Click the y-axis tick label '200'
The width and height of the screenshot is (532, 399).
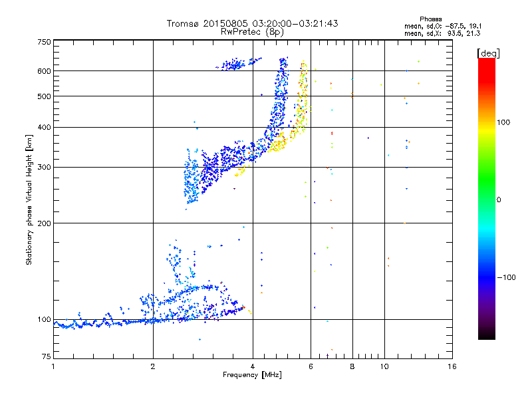click(x=44, y=223)
